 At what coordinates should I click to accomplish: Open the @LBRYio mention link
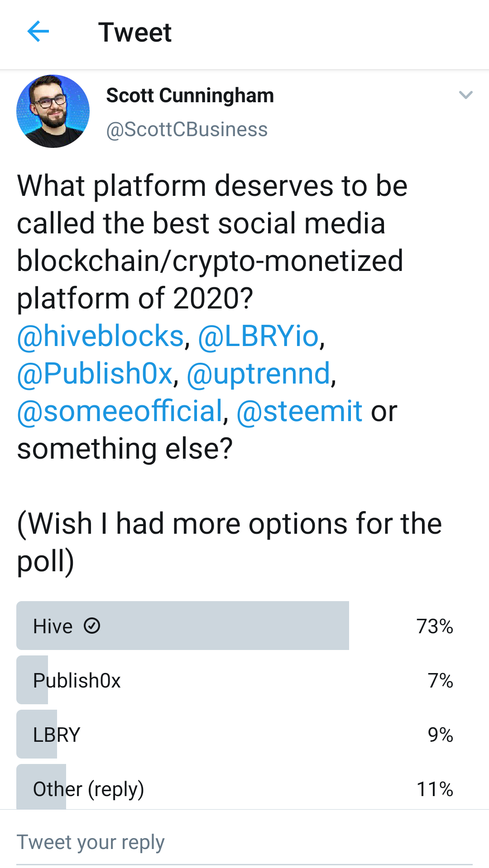click(x=259, y=337)
